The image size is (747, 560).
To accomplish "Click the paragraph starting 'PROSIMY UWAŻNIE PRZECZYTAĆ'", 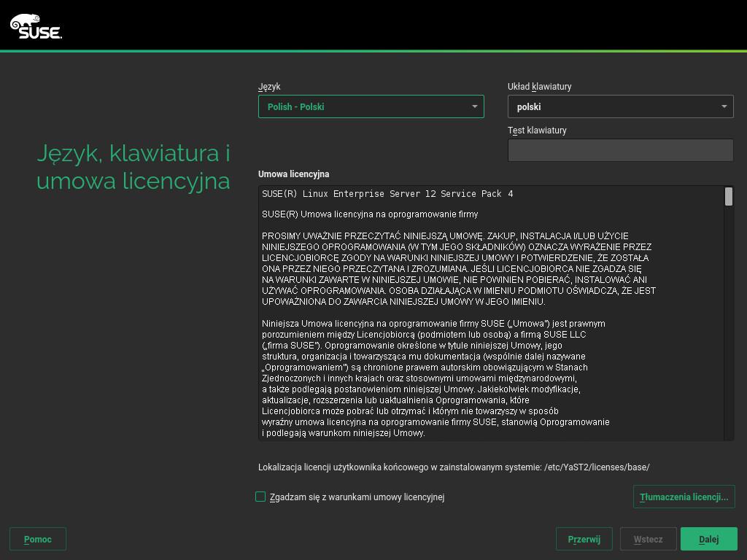I will pos(459,268).
